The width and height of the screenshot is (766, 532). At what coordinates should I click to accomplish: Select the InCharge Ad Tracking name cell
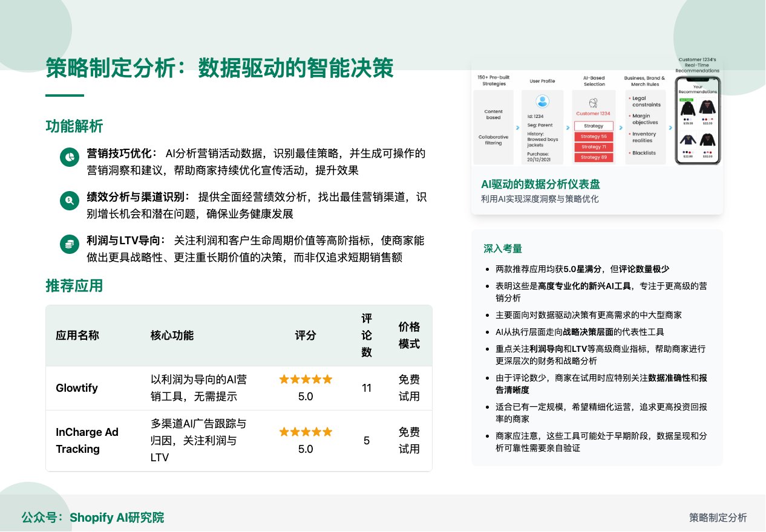[87, 441]
